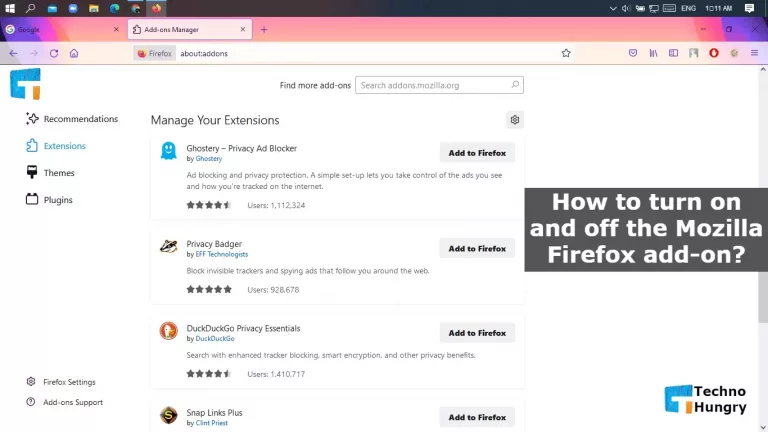768x432 pixels.
Task: Go to the Firefox home page
Action: pyautogui.click(x=74, y=53)
